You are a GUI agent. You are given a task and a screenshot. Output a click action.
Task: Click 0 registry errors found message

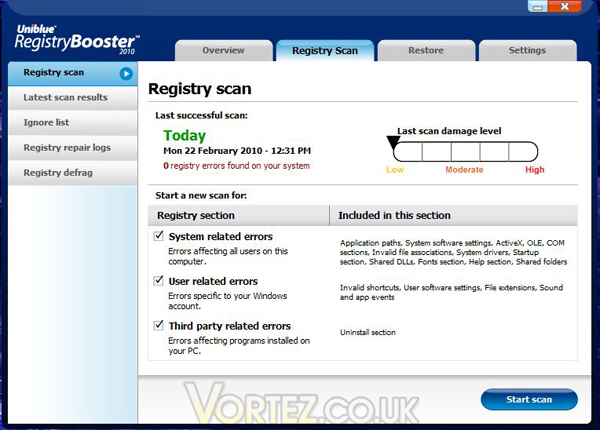tap(236, 166)
